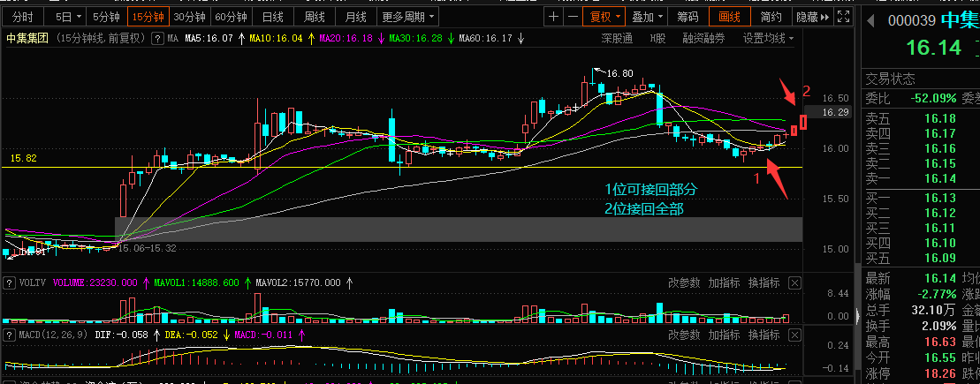980x384 pixels.
Task: Click the 交易状态 label
Action: (891, 79)
